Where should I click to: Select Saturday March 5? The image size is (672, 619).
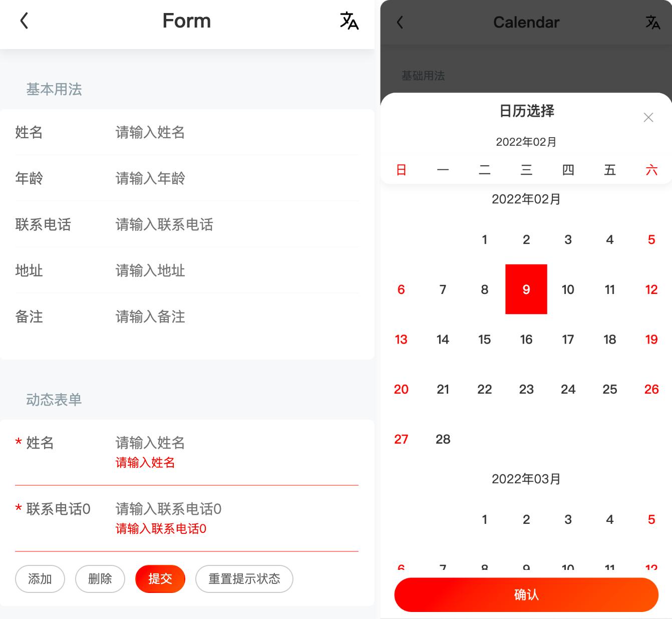(x=651, y=519)
